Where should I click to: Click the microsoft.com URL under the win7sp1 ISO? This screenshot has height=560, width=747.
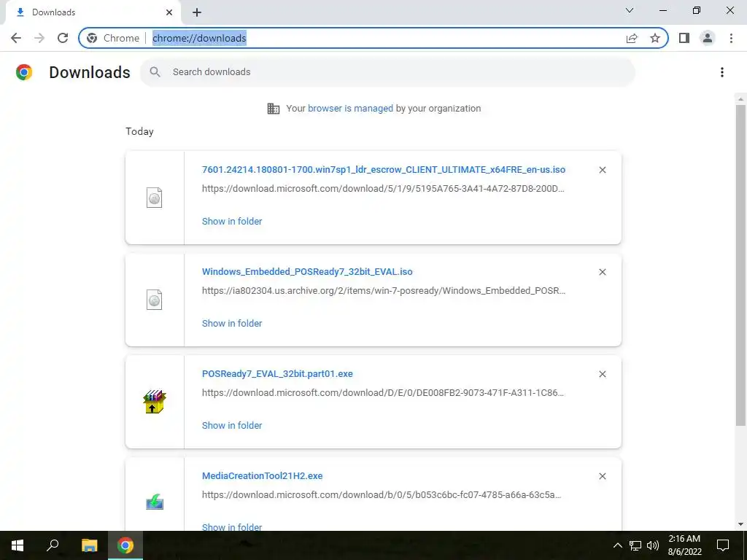[383, 189]
